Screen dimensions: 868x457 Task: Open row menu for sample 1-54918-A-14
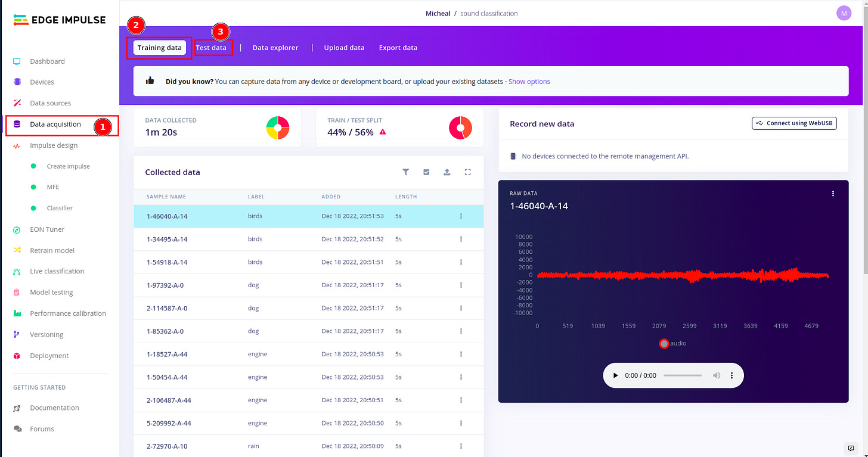461,262
